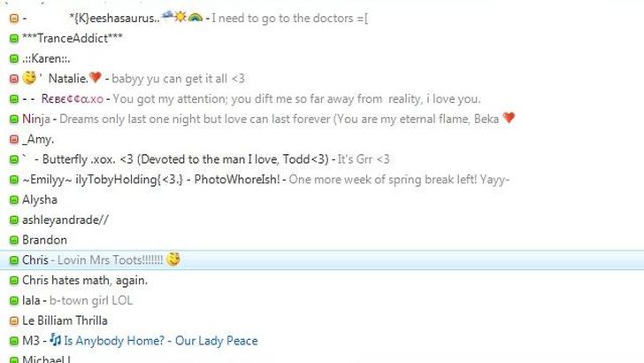Select the lala contact with b-town girl status
The width and height of the screenshot is (644, 363).
[x=322, y=300]
